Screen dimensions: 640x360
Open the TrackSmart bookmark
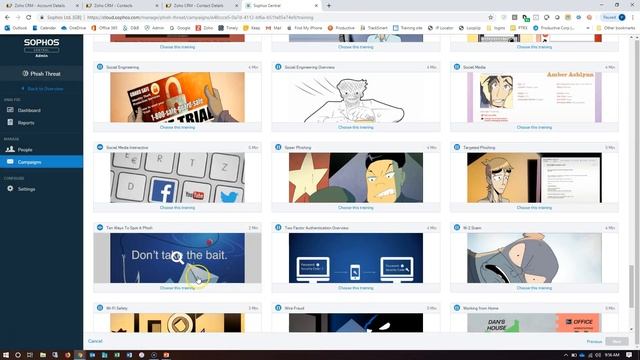(x=374, y=28)
